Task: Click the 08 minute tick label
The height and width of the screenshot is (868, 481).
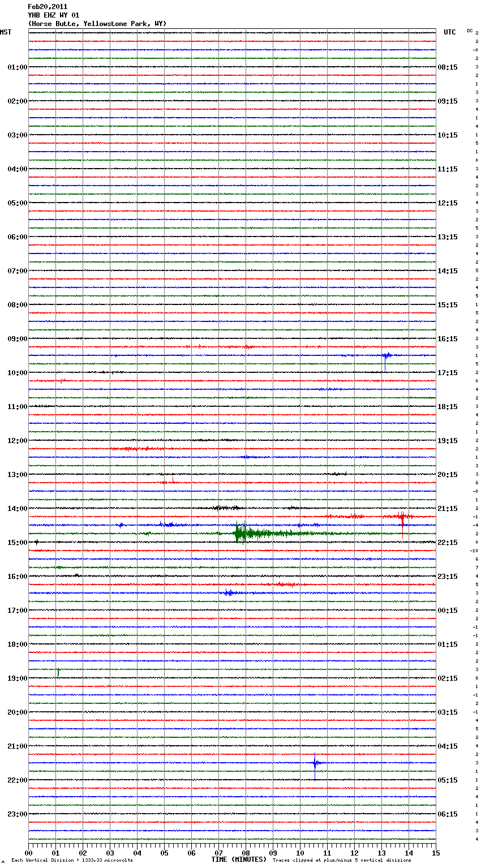Action: (x=246, y=853)
